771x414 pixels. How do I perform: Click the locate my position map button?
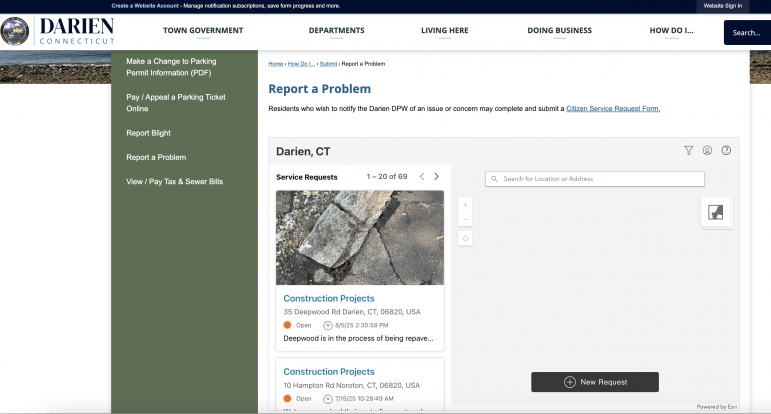coord(465,238)
